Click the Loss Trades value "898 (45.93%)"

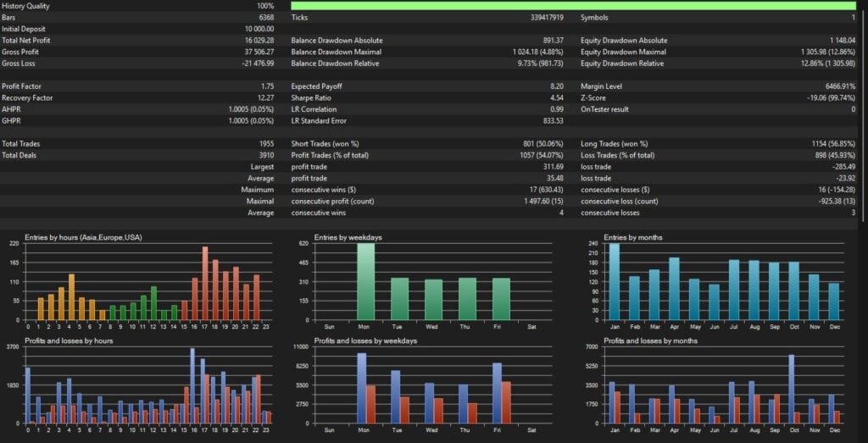[835, 155]
